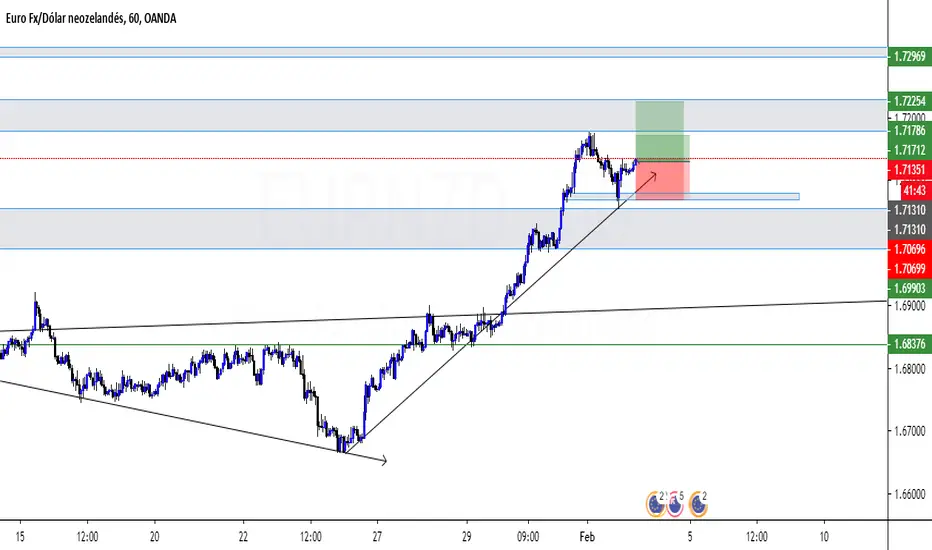932x550 pixels.
Task: Select the red dotted current price line
Action: 443,159
